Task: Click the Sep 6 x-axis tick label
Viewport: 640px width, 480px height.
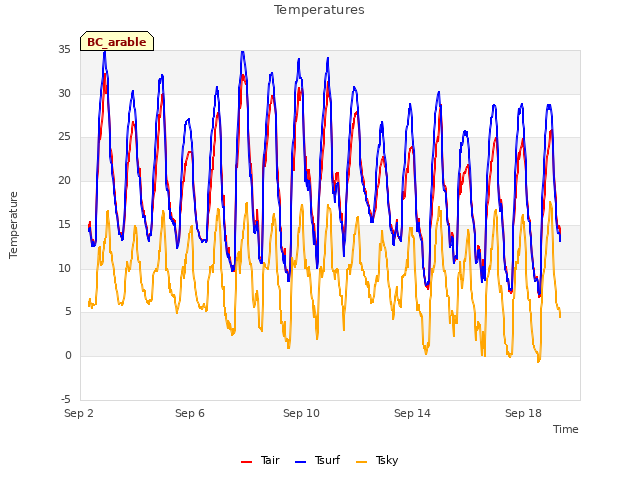Action: [x=190, y=413]
